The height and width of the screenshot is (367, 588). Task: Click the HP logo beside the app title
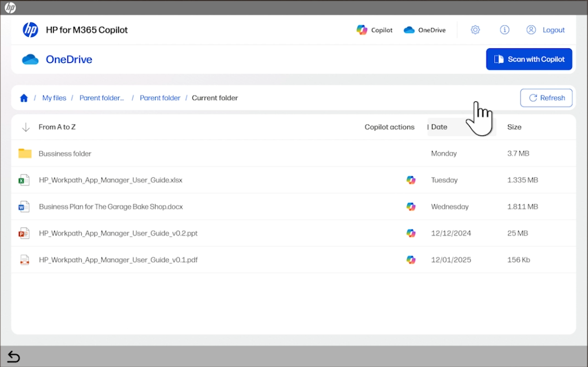click(x=31, y=30)
